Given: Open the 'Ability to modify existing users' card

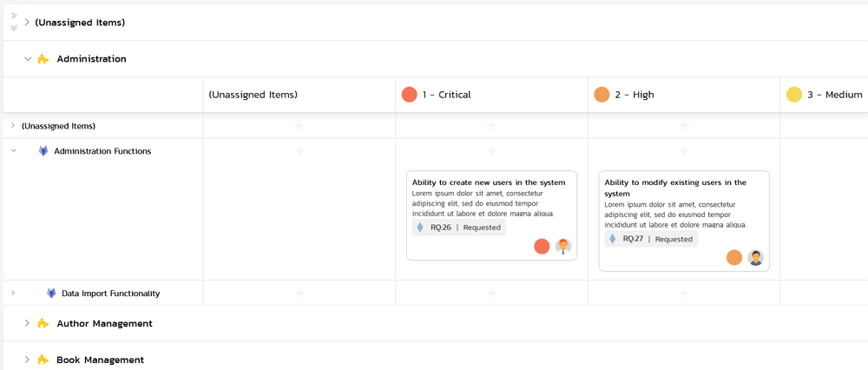Looking at the screenshot, I should (x=675, y=182).
